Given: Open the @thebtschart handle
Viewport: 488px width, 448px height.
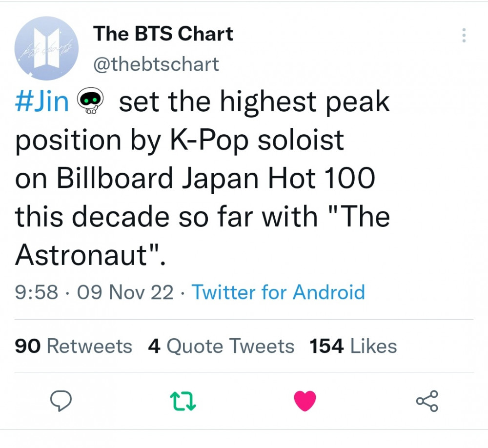Looking at the screenshot, I should [156, 64].
